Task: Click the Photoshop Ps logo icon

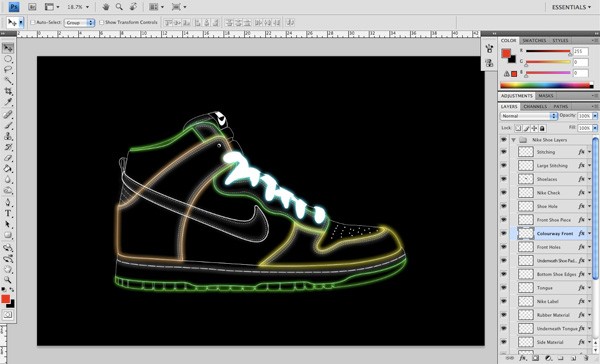Action: 14,7
